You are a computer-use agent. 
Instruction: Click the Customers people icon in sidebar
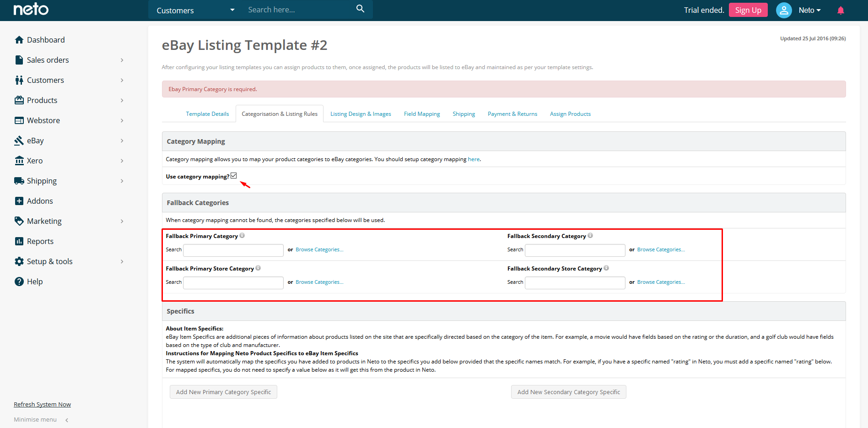point(19,80)
